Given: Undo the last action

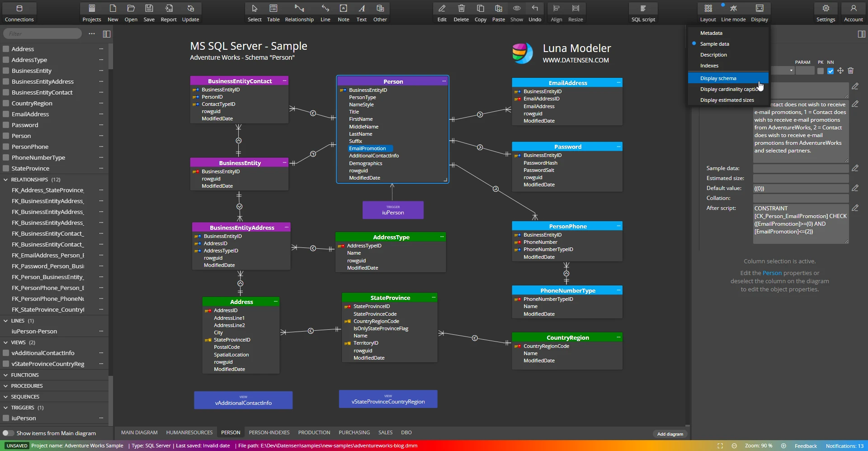Looking at the screenshot, I should pos(535,13).
